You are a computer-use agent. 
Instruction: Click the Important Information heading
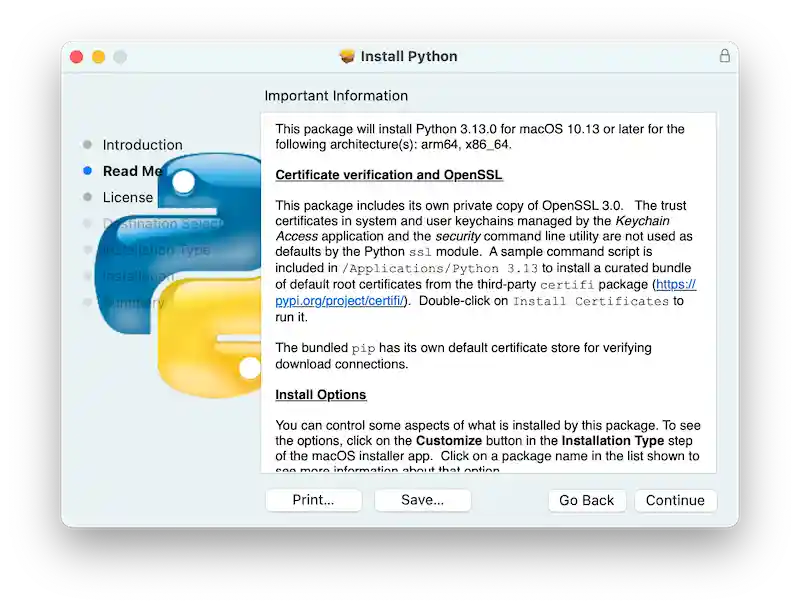point(337,95)
